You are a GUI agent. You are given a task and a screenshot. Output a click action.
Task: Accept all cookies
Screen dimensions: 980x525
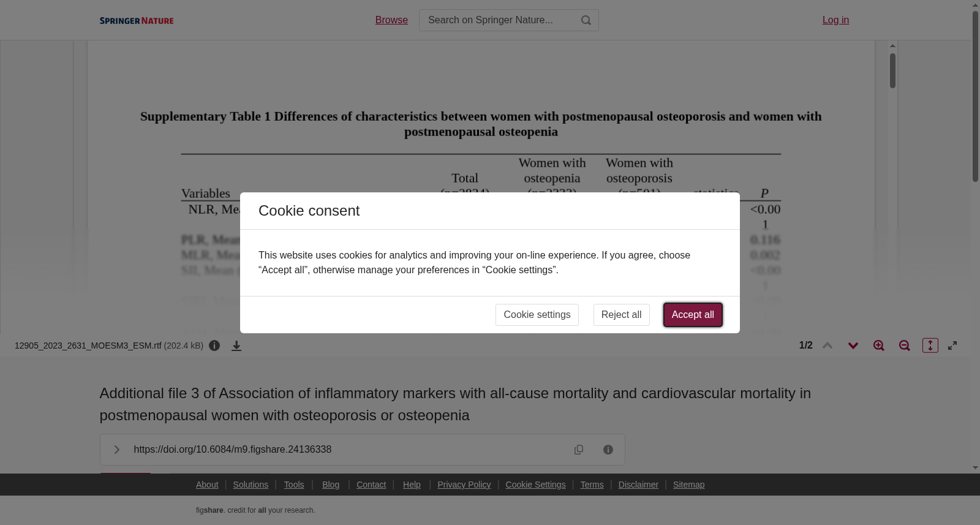click(x=693, y=315)
